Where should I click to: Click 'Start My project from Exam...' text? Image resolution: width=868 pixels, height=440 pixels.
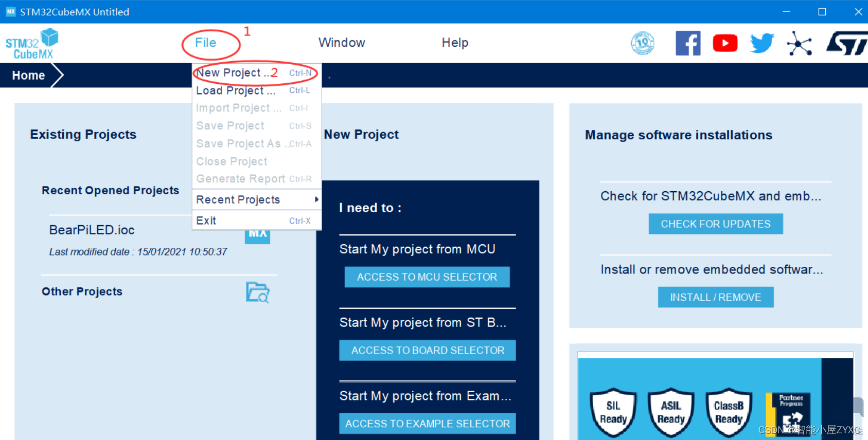tap(426, 396)
